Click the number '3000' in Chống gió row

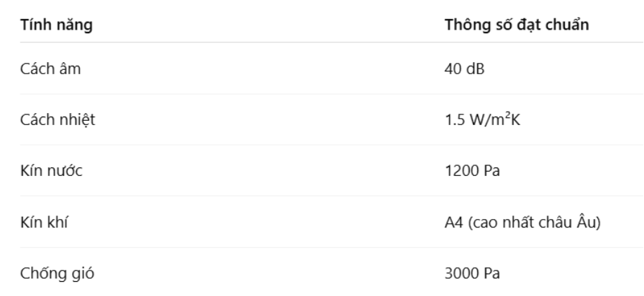click(456, 273)
